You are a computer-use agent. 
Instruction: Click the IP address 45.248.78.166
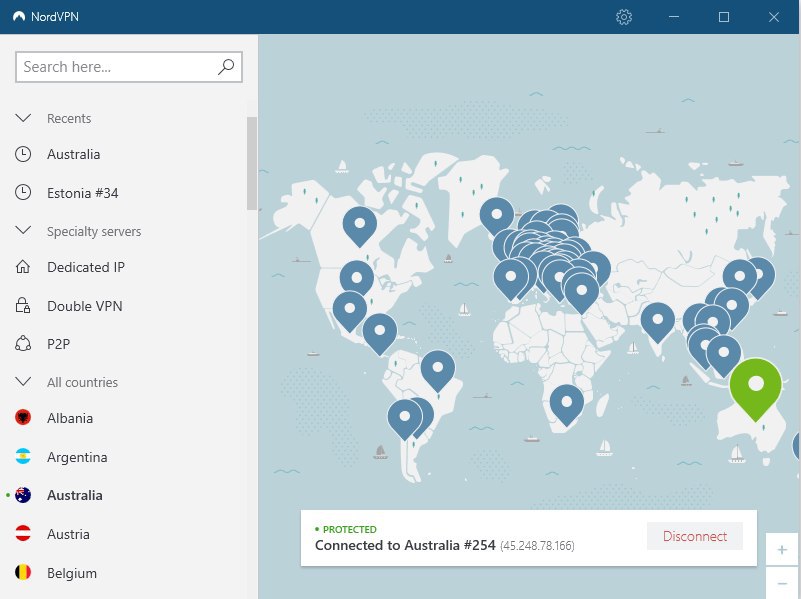[x=537, y=546]
